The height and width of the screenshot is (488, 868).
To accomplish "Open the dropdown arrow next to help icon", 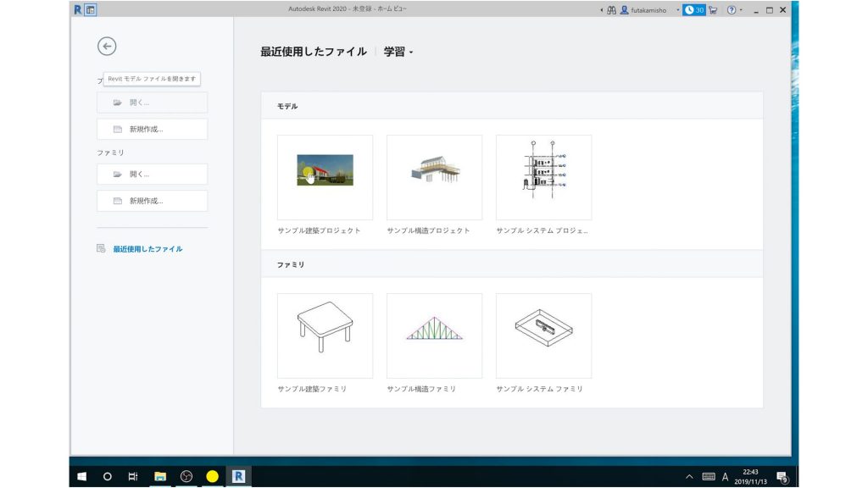I will coord(742,9).
